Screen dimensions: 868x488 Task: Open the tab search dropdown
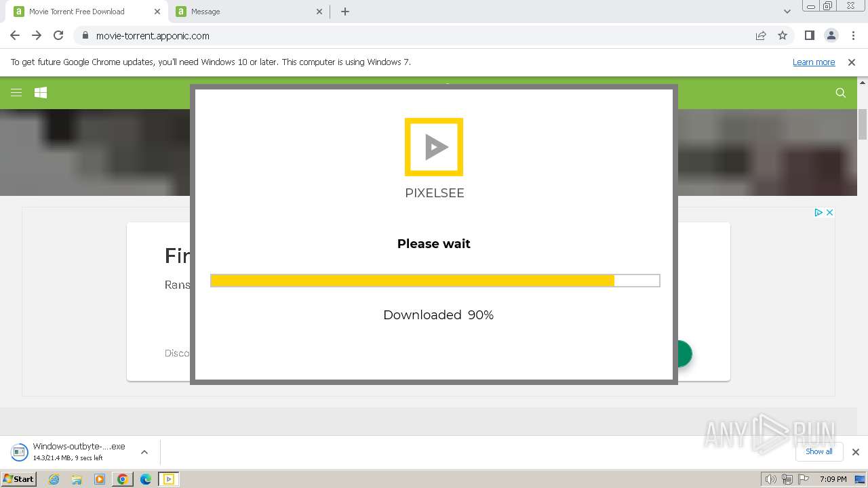coord(787,12)
